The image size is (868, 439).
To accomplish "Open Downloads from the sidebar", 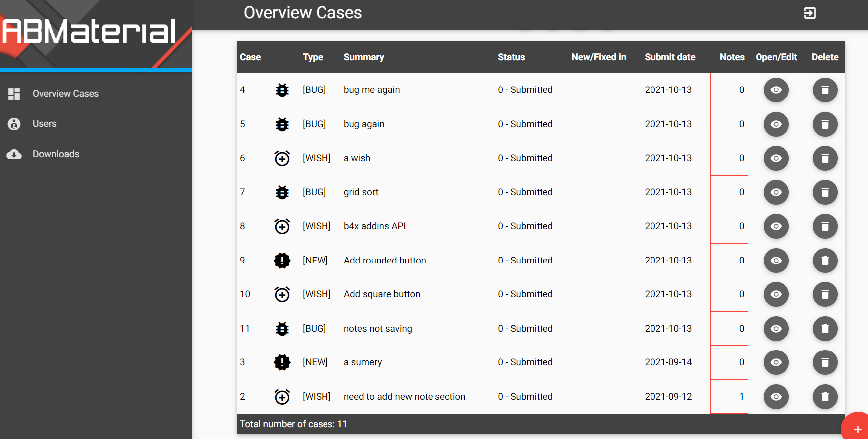I will pyautogui.click(x=56, y=154).
